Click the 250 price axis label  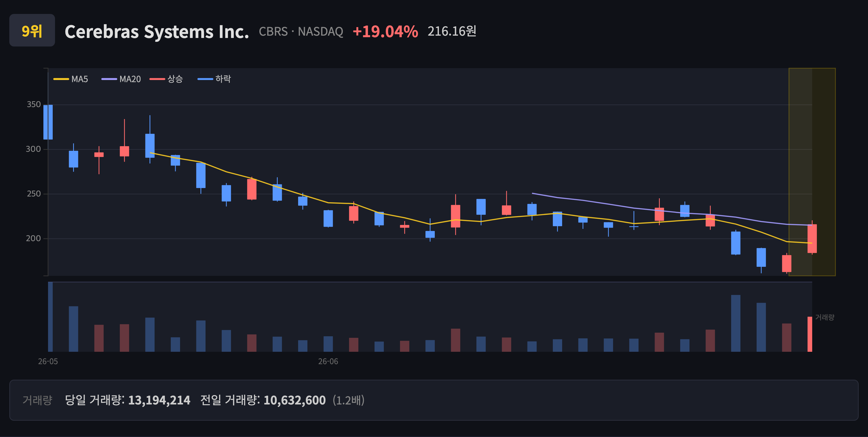(34, 194)
